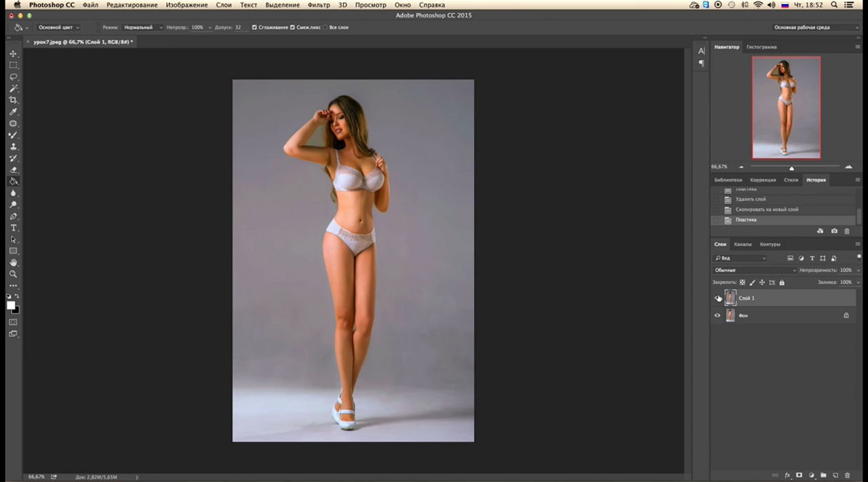Open the Фильтр menu
Image resolution: width=868 pixels, height=482 pixels.
pos(319,5)
